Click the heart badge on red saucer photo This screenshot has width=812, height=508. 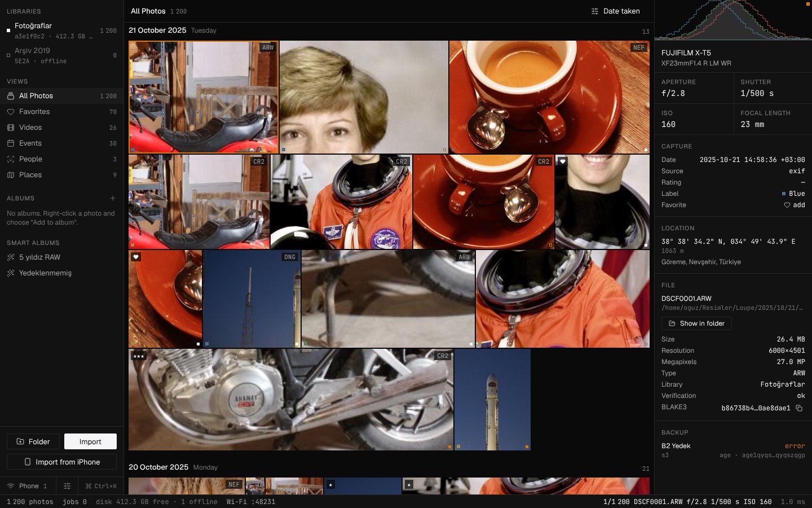pyautogui.click(x=135, y=257)
